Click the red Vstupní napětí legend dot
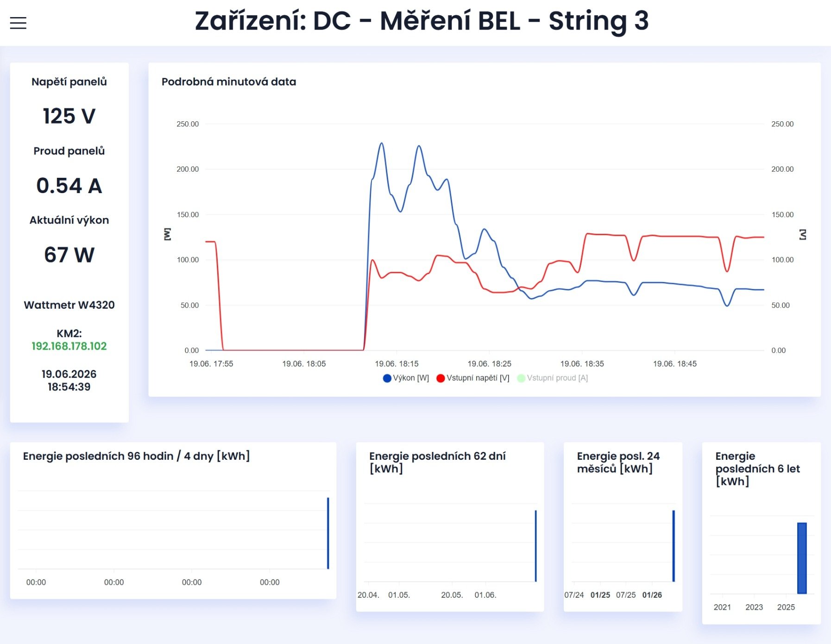831x644 pixels. pos(441,378)
